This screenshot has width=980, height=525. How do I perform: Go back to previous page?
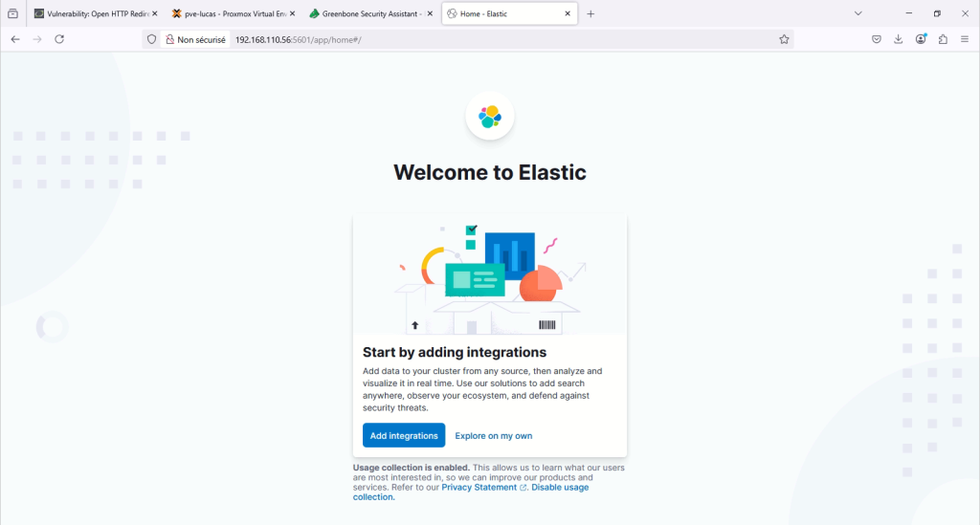[x=15, y=39]
